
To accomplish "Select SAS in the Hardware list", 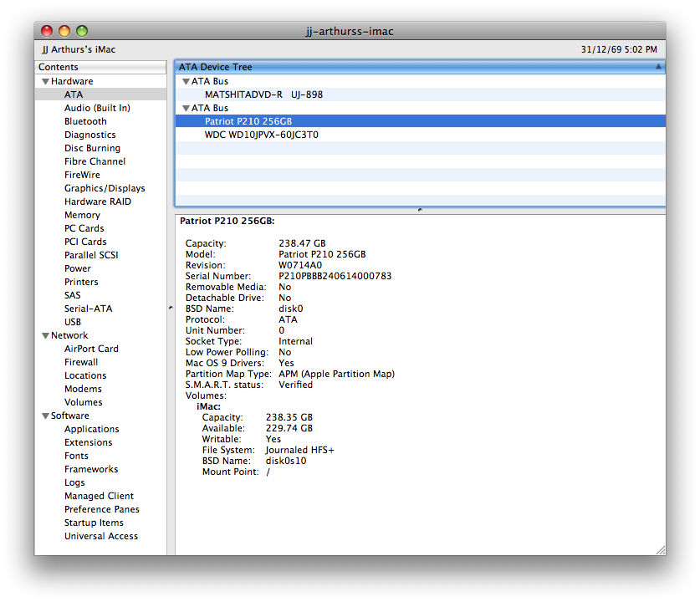I will pyautogui.click(x=72, y=295).
